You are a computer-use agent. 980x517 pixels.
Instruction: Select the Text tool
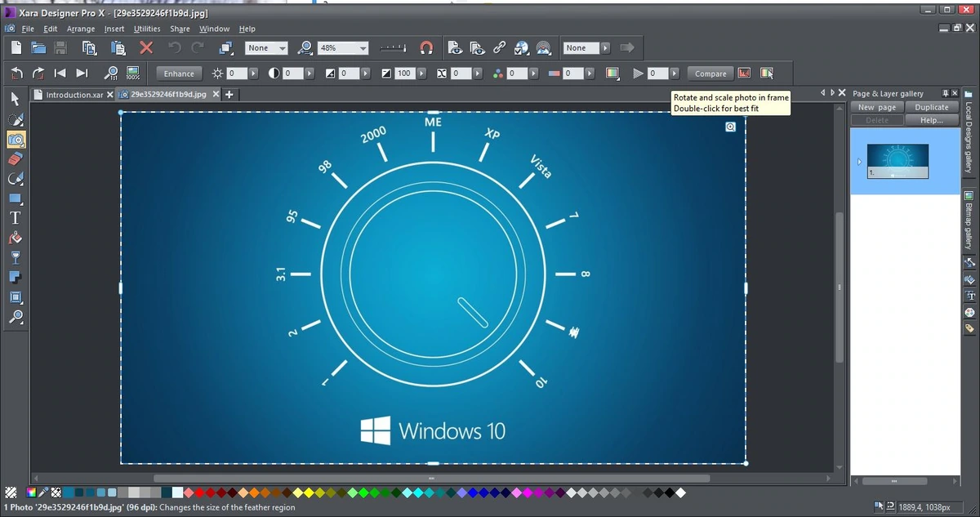(16, 218)
